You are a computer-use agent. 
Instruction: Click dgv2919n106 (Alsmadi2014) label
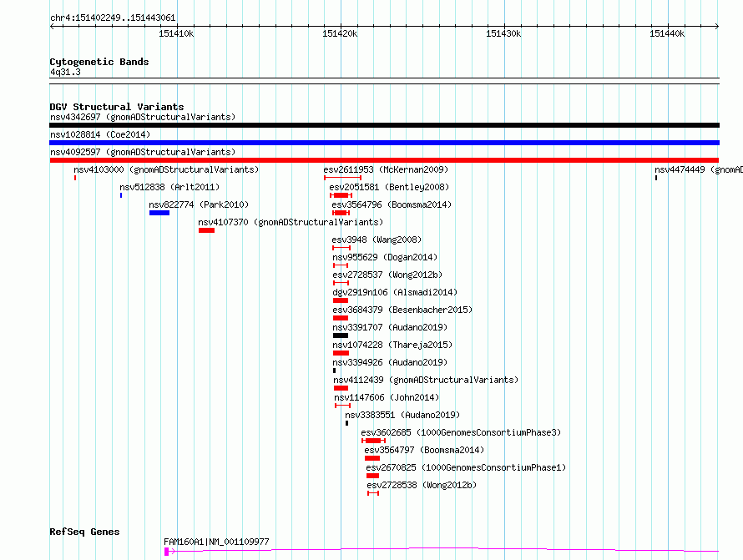pos(395,292)
